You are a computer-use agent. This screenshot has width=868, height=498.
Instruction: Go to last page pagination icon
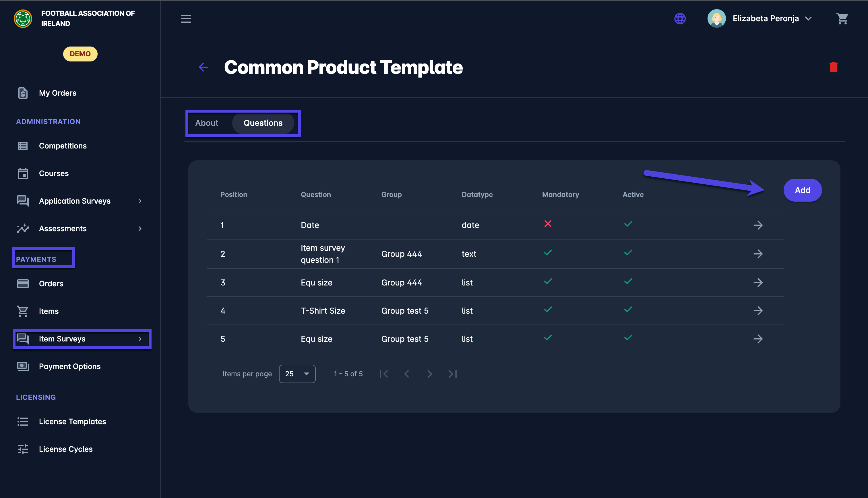(x=452, y=374)
